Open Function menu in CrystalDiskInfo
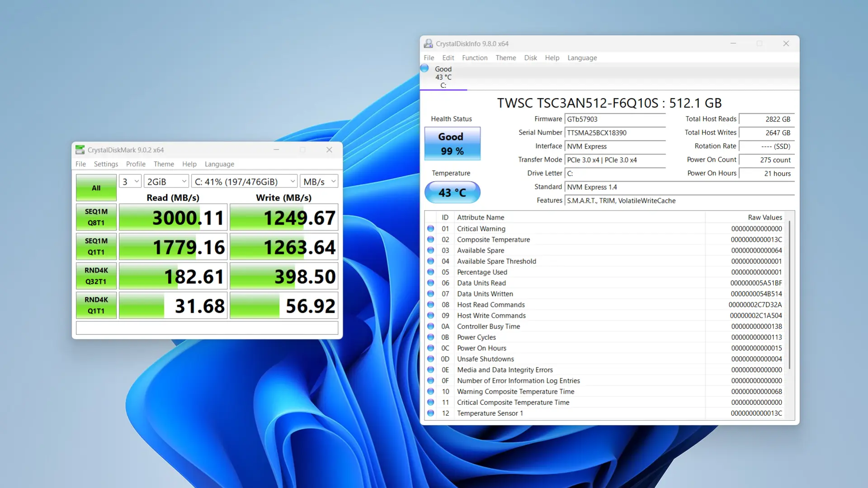Viewport: 868px width, 488px height. click(475, 58)
